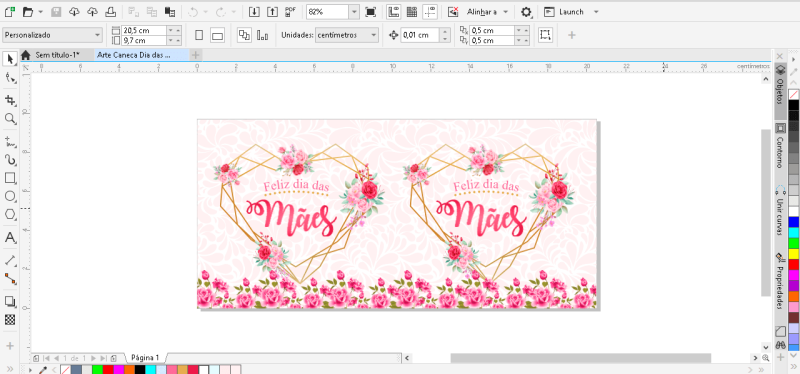Select the Rectangle tool
This screenshot has width=800, height=374.
[10, 178]
